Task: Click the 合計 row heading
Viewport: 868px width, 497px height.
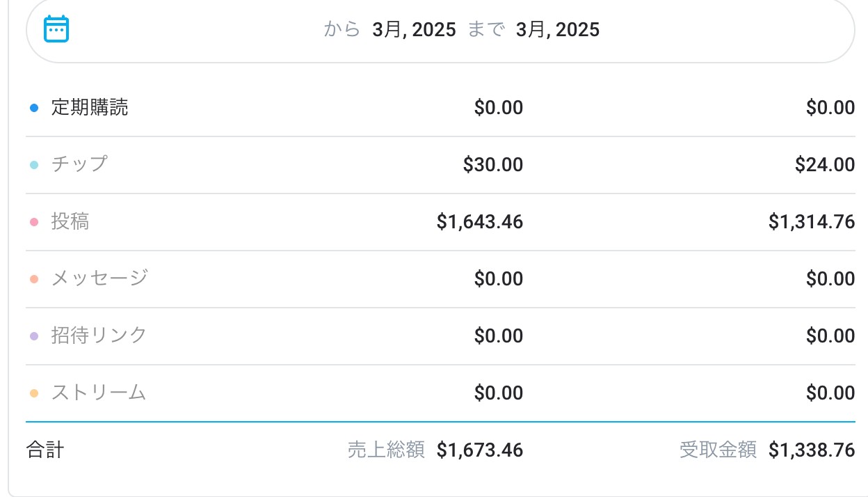Action: coord(45,450)
